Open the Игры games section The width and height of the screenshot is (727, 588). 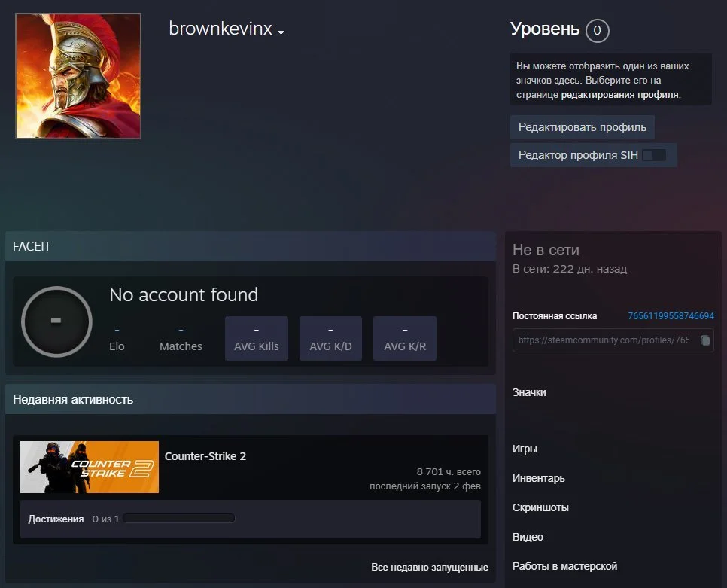coord(525,449)
